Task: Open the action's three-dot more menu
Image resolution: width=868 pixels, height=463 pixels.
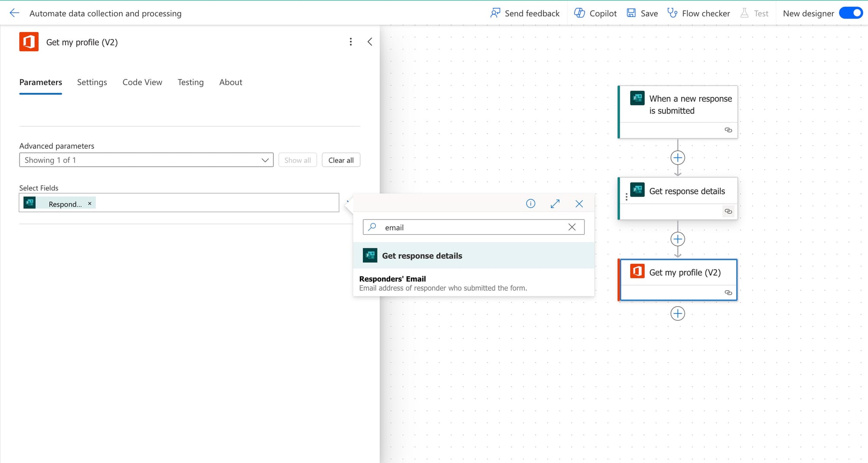Action: tap(351, 42)
